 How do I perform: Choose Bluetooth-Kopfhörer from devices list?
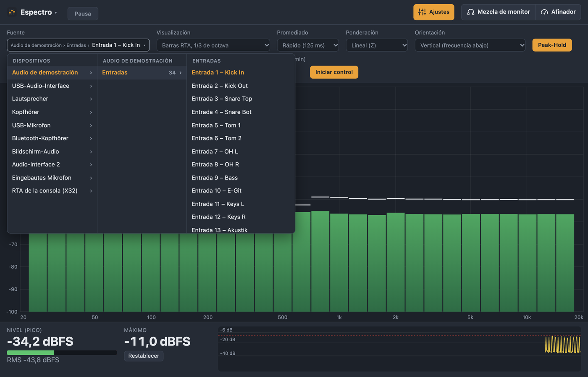pos(52,138)
